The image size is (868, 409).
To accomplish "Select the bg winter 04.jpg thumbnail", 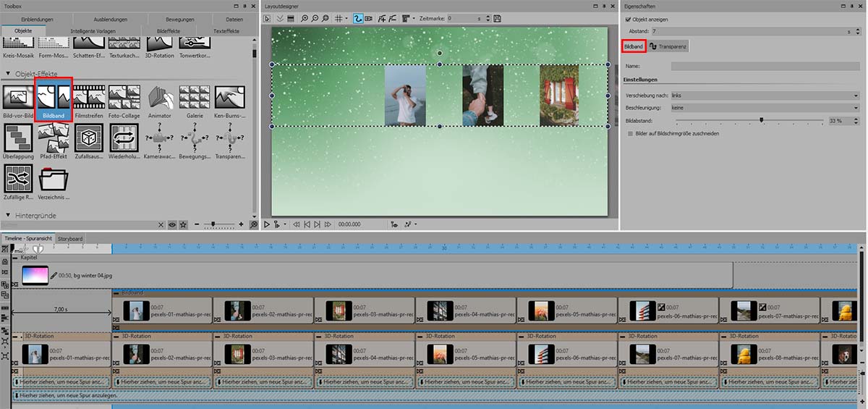I will pos(35,276).
